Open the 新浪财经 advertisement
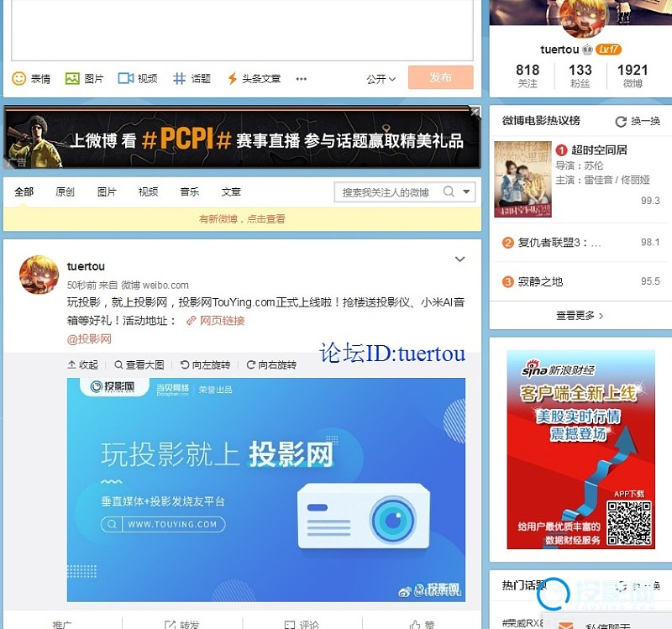The height and width of the screenshot is (629, 672). [x=580, y=449]
